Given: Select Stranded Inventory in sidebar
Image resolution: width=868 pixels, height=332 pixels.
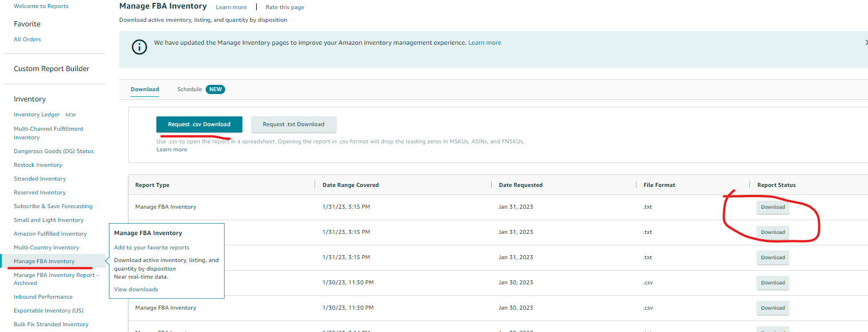Looking at the screenshot, I should click(40, 179).
